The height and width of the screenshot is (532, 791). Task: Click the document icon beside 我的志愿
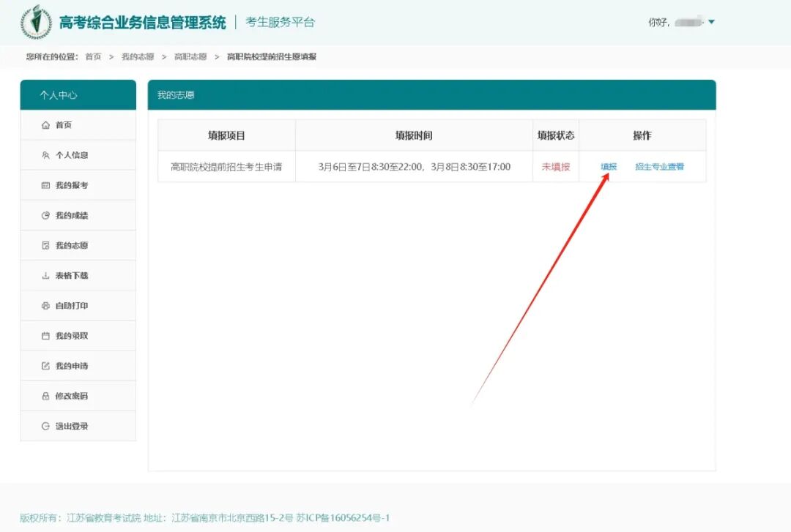(45, 246)
